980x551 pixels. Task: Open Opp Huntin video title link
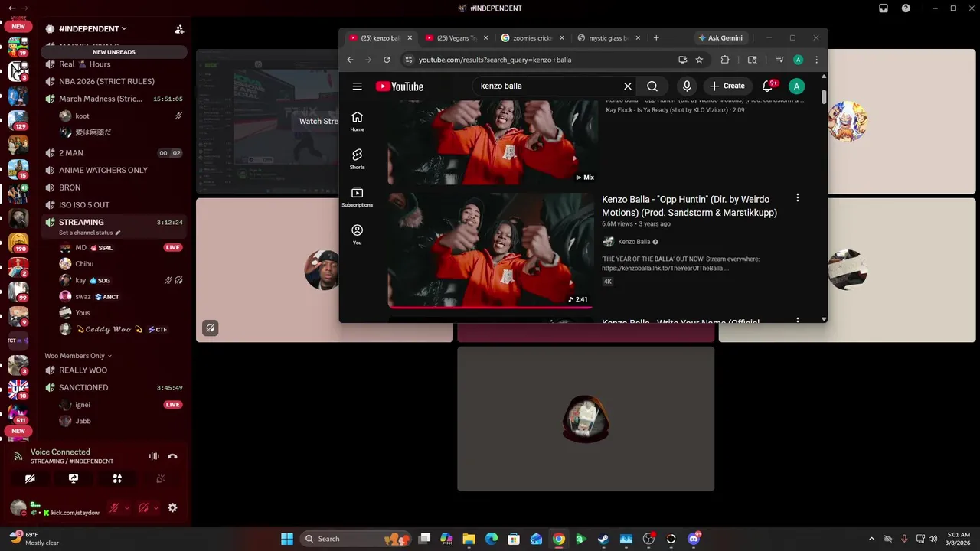click(689, 206)
